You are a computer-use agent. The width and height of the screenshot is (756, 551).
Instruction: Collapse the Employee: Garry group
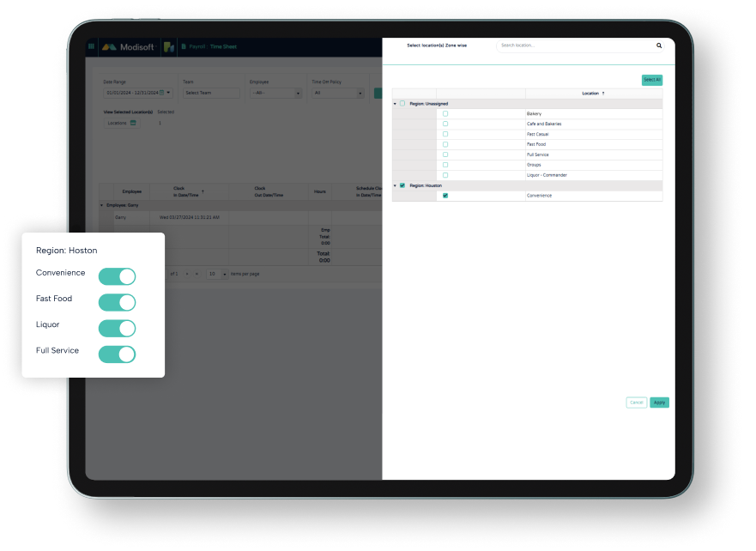click(x=101, y=205)
